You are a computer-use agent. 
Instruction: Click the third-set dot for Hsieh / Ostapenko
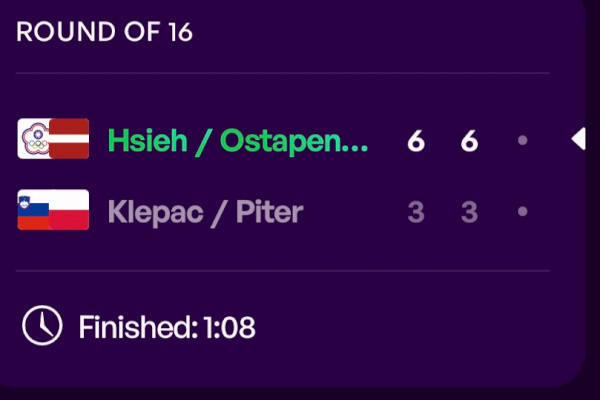(523, 140)
